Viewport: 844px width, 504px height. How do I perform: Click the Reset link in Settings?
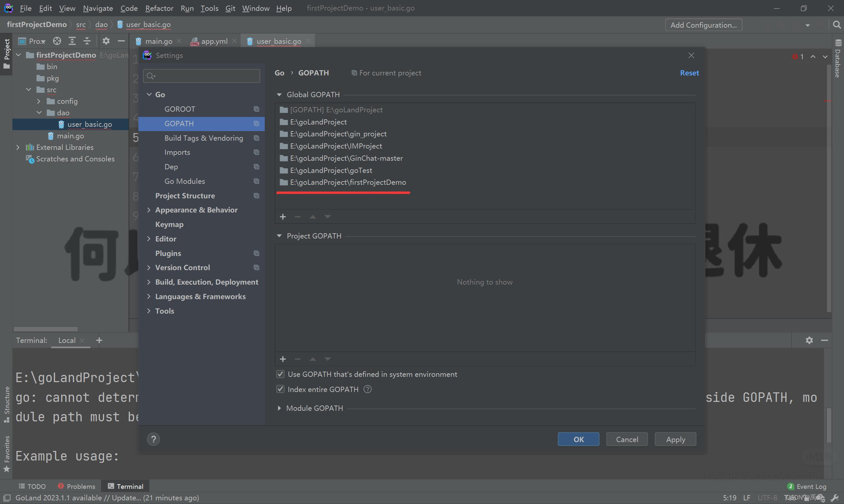(689, 73)
